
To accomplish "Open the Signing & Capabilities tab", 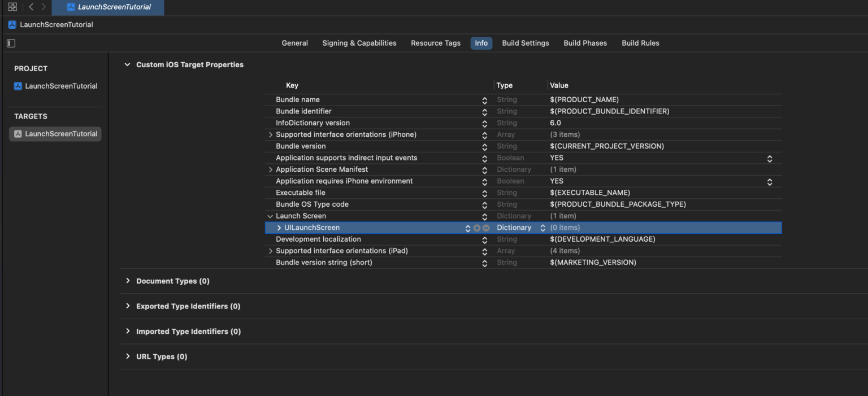I will (359, 43).
